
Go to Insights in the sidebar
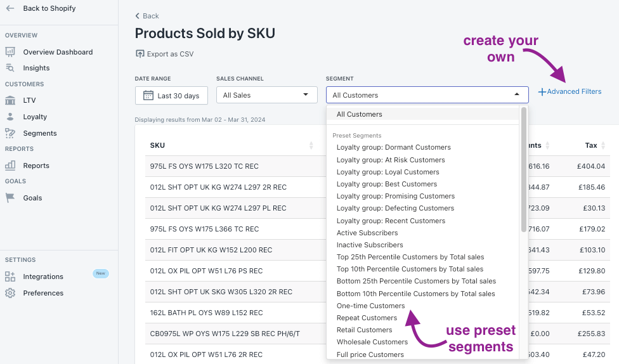[x=36, y=68]
